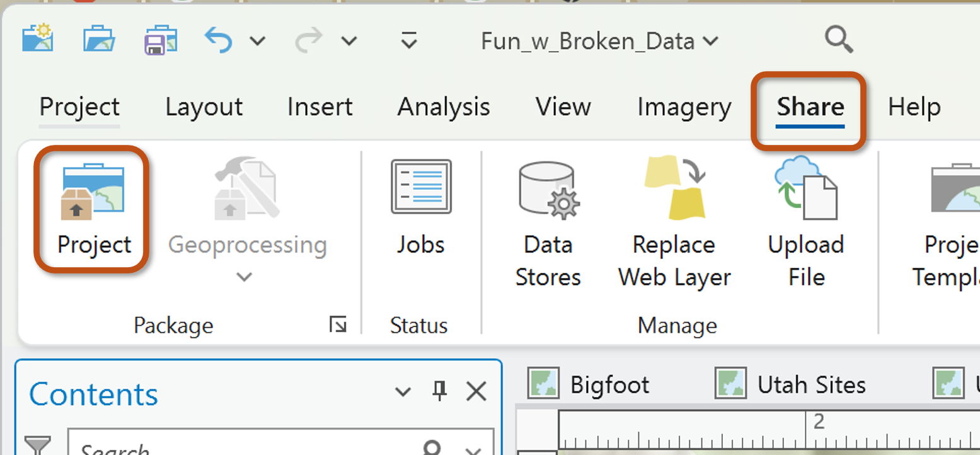The image size is (980, 455).
Task: Click the Upload File button
Action: tap(806, 221)
